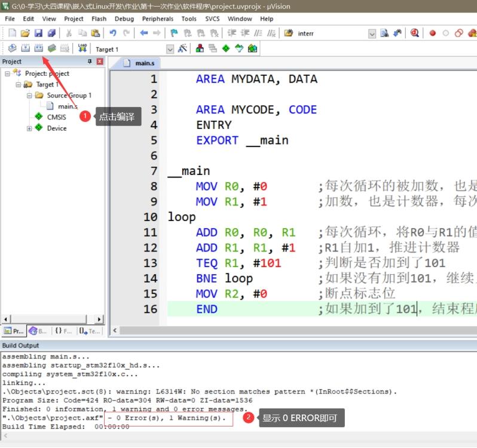
Task: Open the Debug menu
Action: coord(124,19)
